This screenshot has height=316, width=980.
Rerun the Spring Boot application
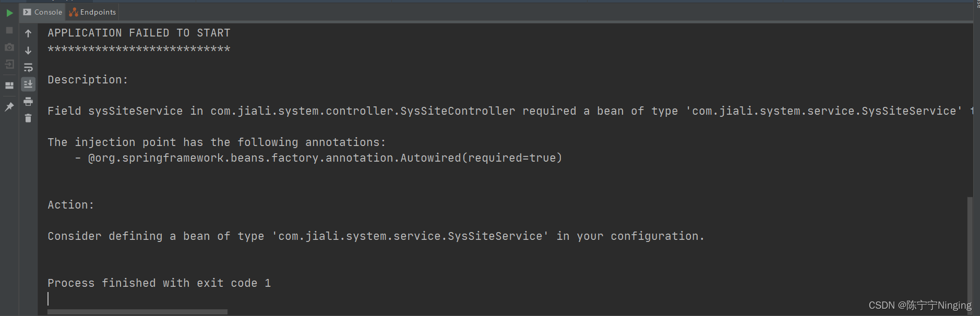click(9, 13)
